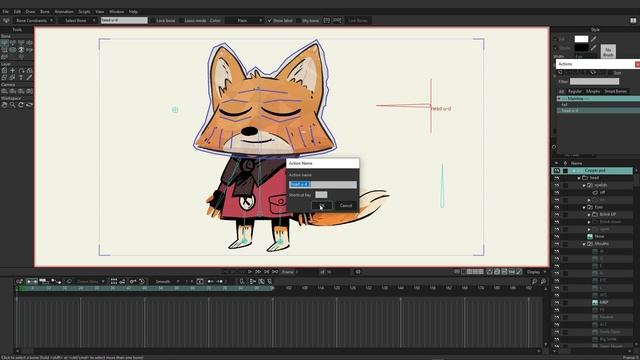Collapse the eyelids layer group
Screen dimensions: 640x360
pos(584,185)
